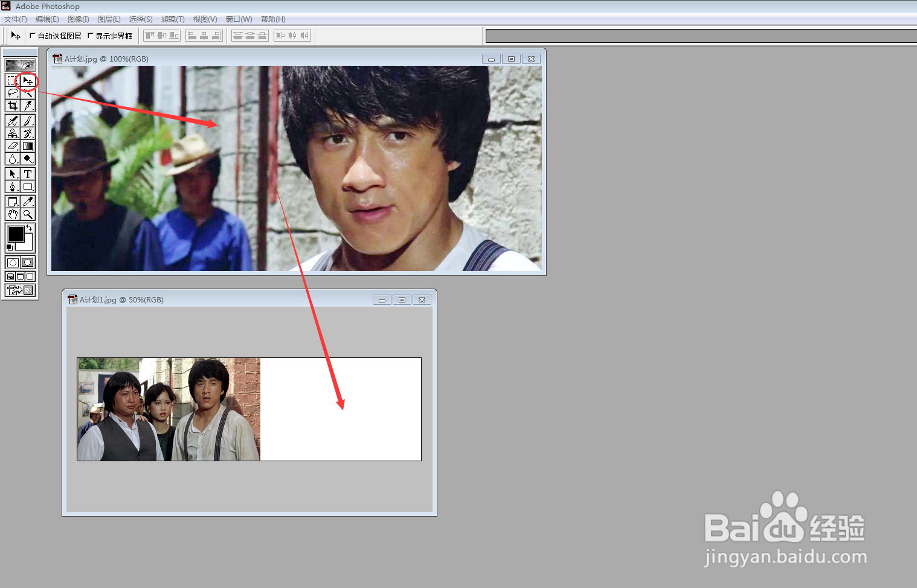Open the 窗口(W) menu
Viewport: 917px width, 588px height.
coord(239,19)
